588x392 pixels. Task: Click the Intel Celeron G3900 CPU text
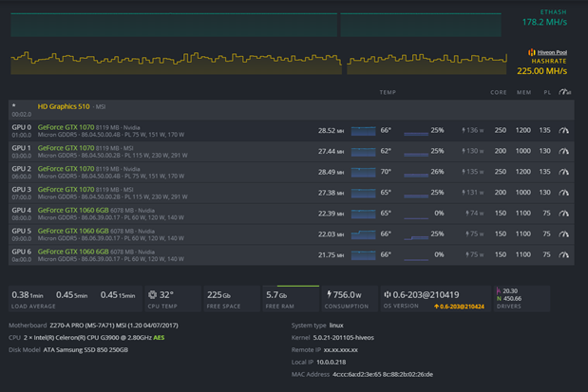(87, 338)
